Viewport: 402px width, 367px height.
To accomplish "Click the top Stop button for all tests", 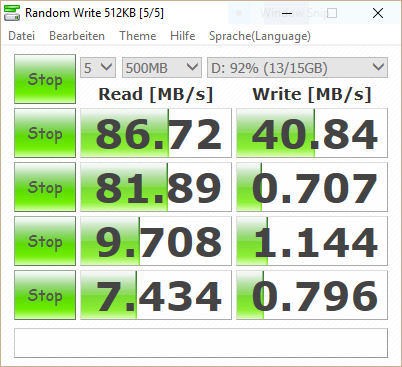I will click(45, 79).
